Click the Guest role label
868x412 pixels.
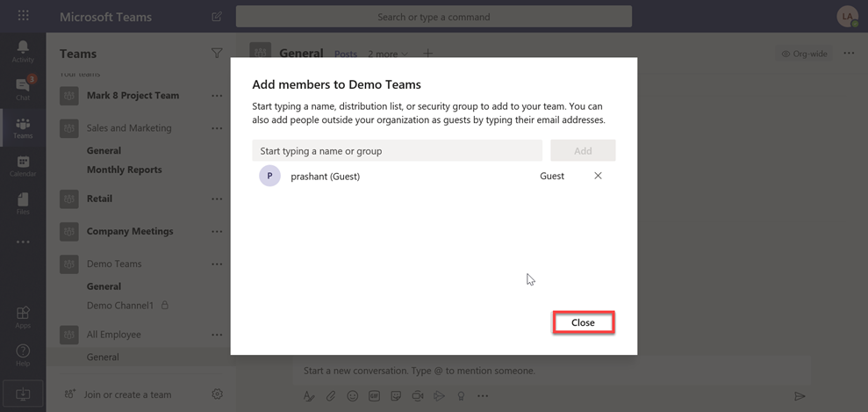coord(552,176)
